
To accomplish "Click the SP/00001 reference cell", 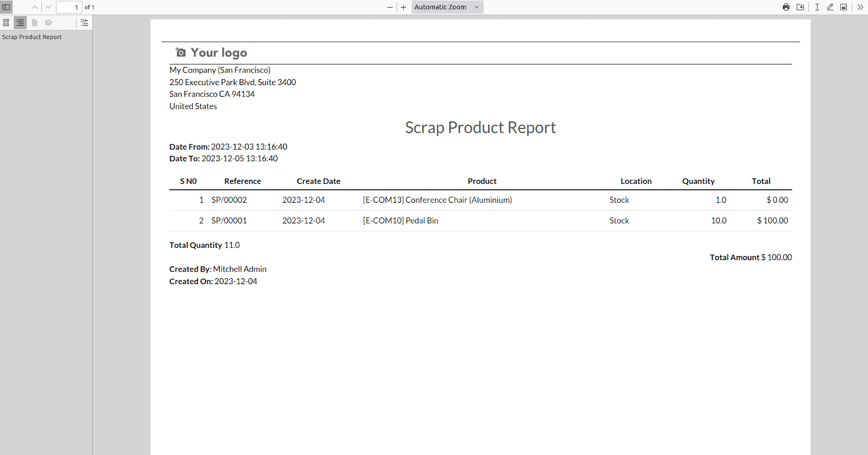I will (x=229, y=221).
